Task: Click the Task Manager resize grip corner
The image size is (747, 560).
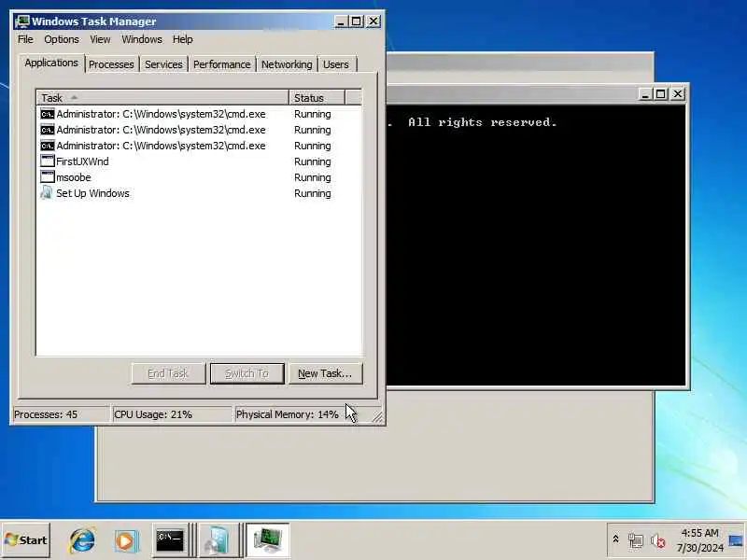Action: tap(378, 417)
